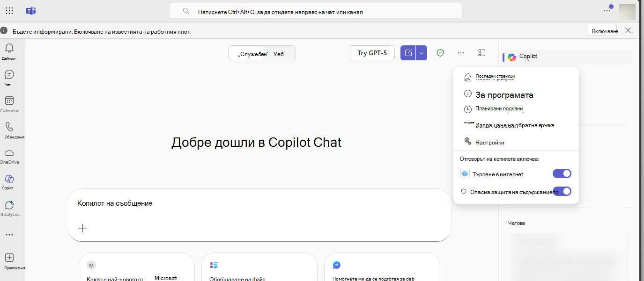Click the Копилот на съобщение message box
Image resolution: width=644 pixels, height=281 pixels.
point(259,215)
